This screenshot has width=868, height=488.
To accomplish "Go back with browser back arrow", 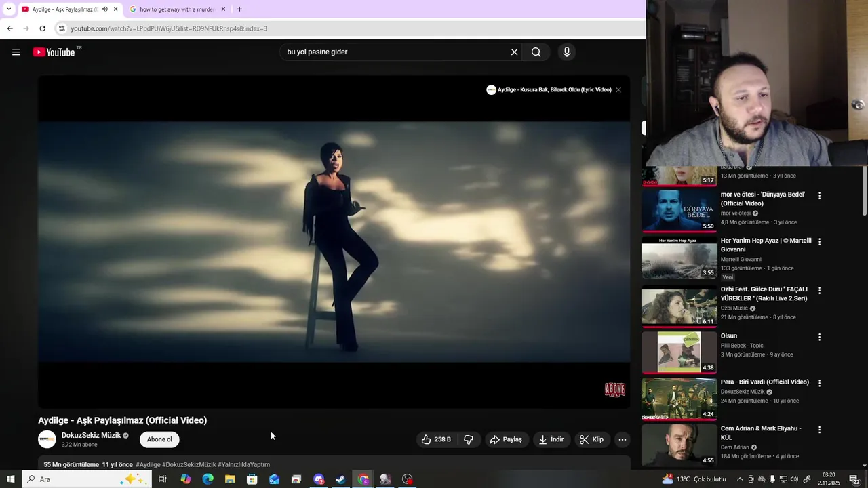I will (9, 28).
